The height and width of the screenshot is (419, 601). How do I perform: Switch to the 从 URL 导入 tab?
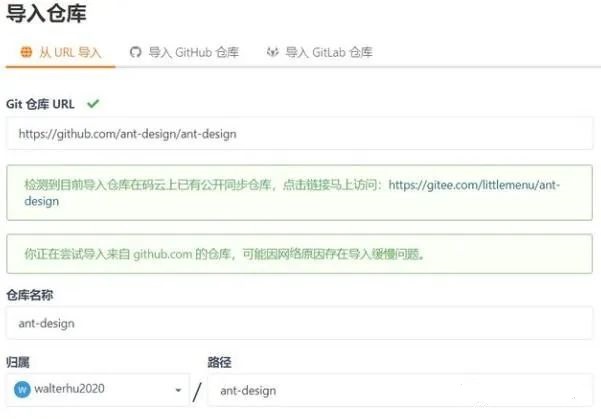pyautogui.click(x=61, y=52)
